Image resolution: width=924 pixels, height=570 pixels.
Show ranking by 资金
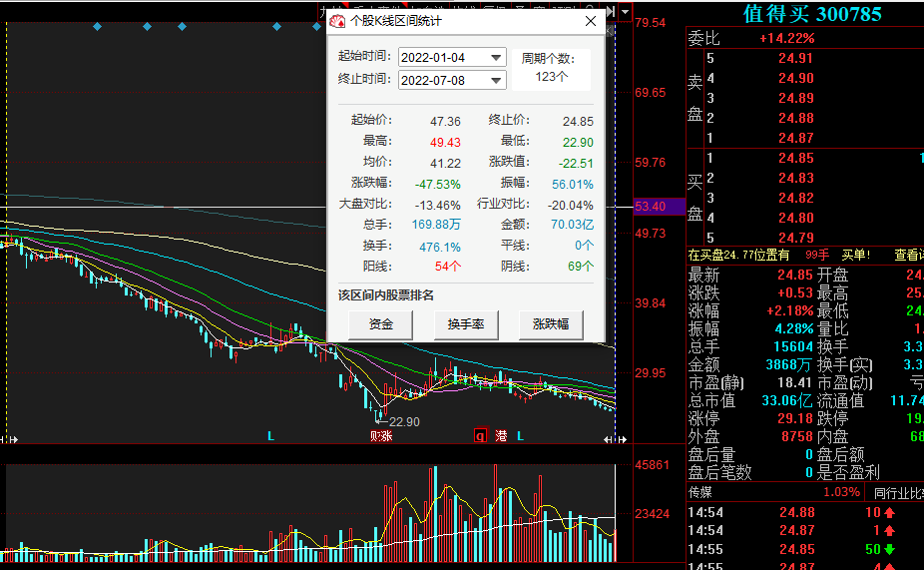tap(381, 324)
